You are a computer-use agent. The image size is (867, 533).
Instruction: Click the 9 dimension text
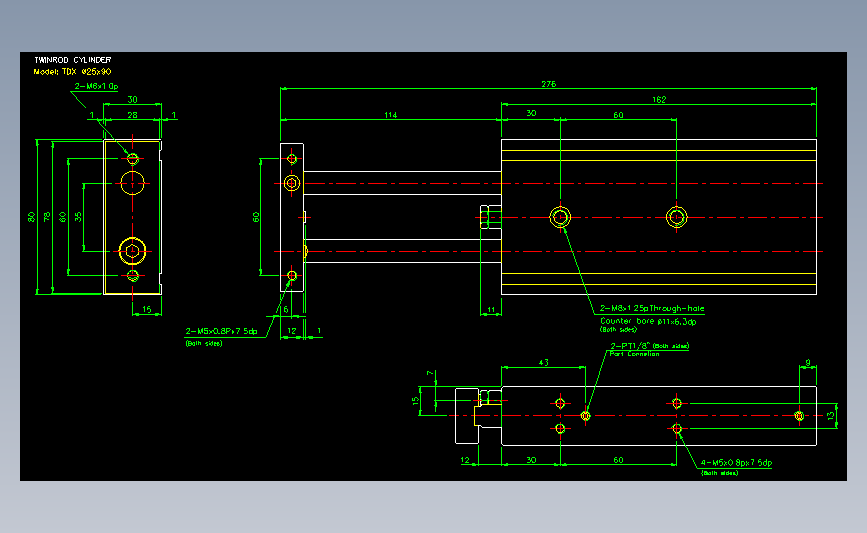[x=808, y=363]
